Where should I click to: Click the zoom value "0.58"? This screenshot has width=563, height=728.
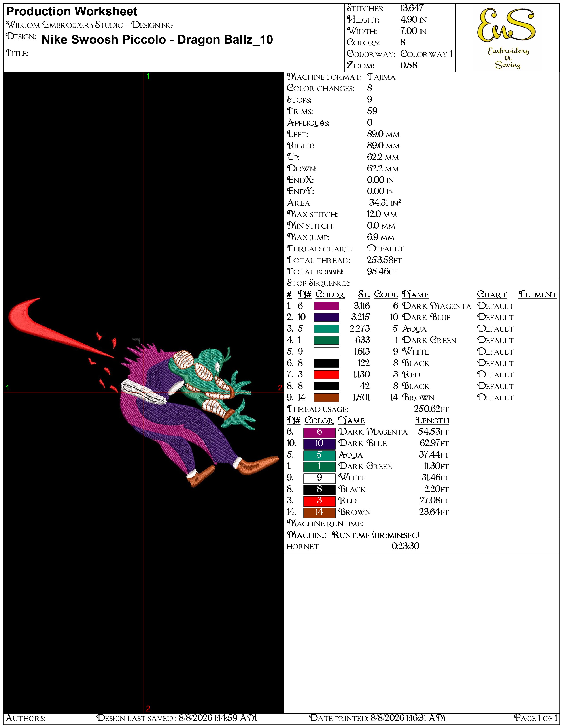coord(409,65)
